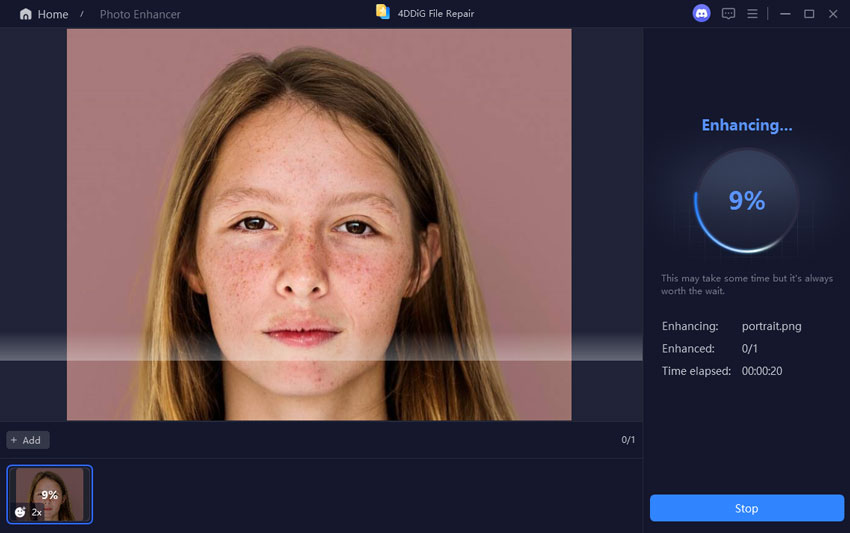Click the portrait.png file name
This screenshot has height=533, width=850.
click(771, 326)
